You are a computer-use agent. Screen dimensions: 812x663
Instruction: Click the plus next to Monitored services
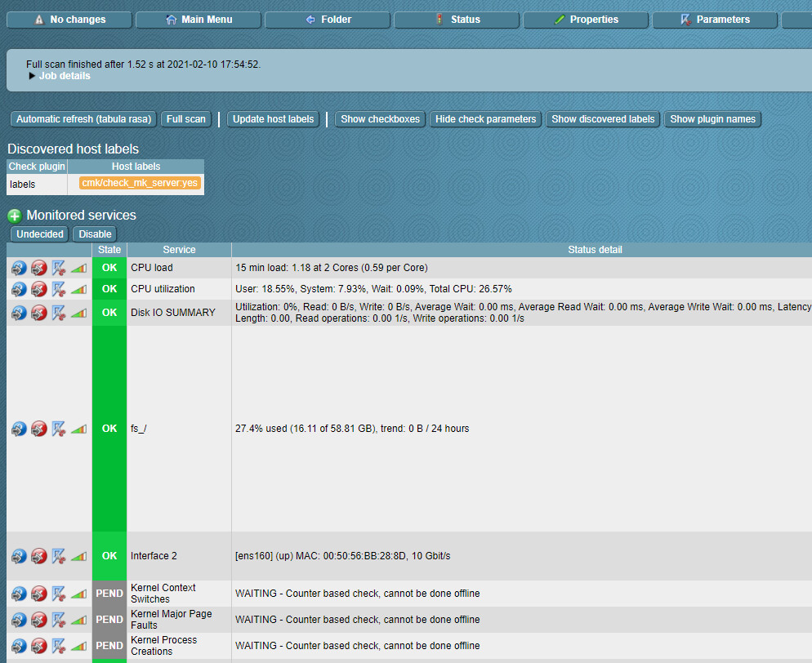pos(14,216)
